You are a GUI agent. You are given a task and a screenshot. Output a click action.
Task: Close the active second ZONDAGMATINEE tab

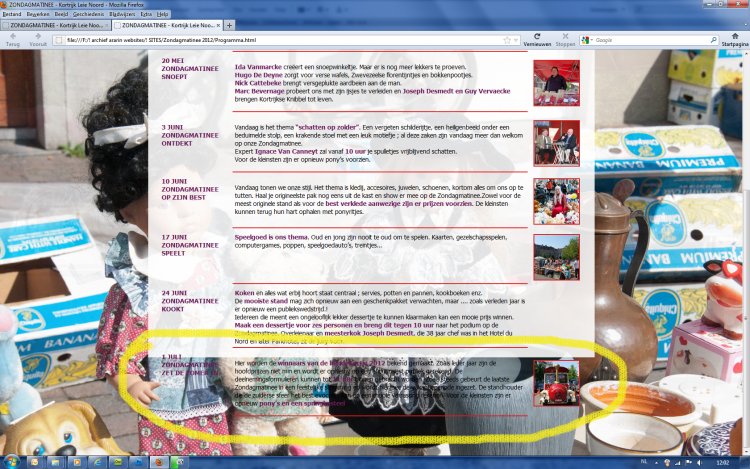click(x=219, y=25)
